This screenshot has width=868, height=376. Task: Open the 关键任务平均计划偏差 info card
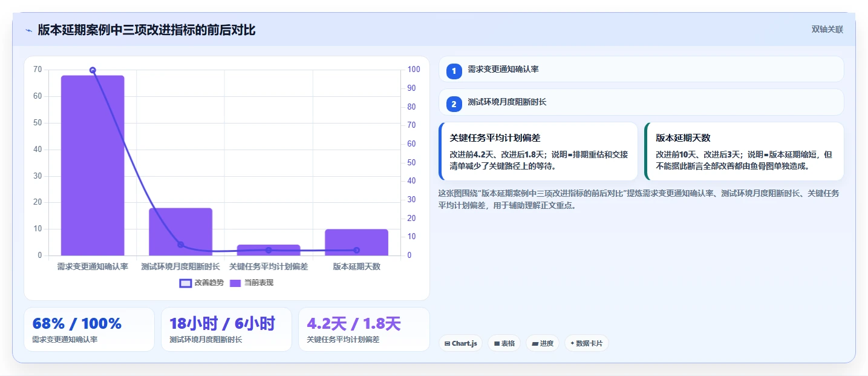[538, 151]
